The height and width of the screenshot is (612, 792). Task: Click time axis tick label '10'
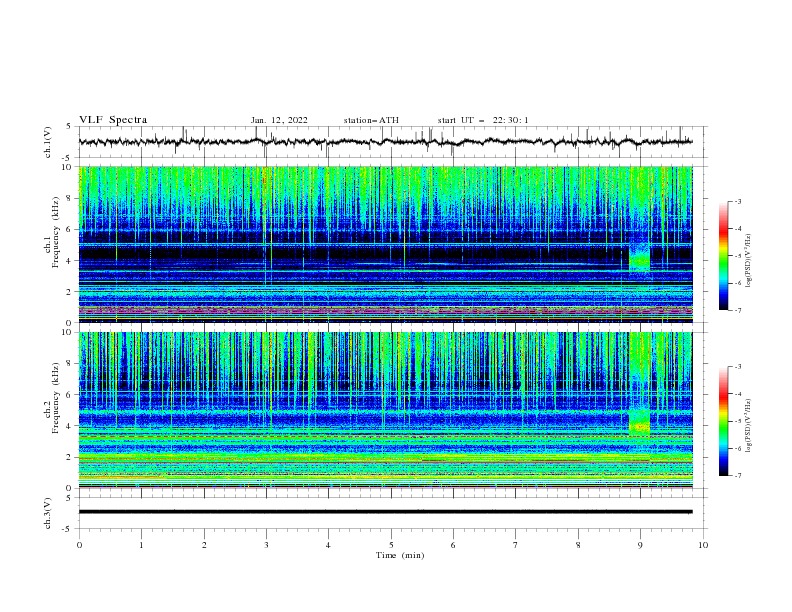coord(703,545)
